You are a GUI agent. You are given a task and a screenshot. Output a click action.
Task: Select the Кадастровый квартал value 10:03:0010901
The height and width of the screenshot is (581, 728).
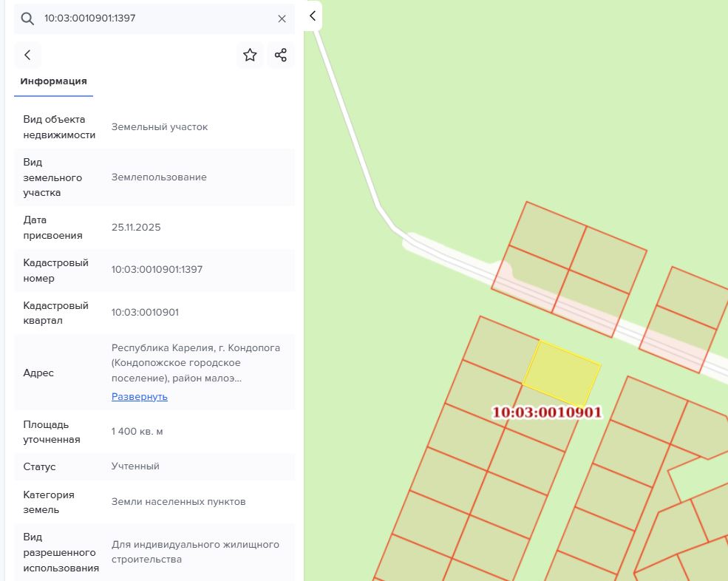(x=145, y=312)
